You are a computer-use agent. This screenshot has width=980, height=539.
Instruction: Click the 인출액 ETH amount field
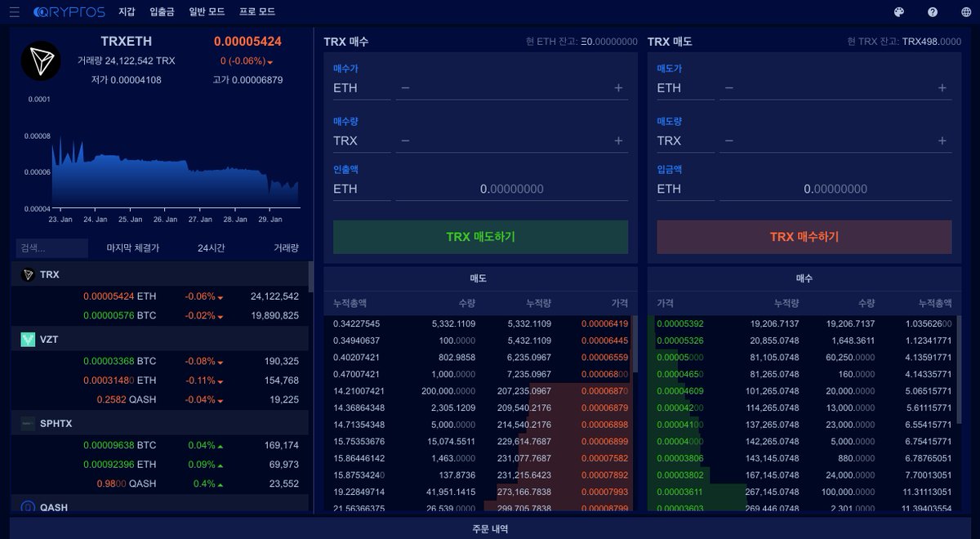coord(512,189)
